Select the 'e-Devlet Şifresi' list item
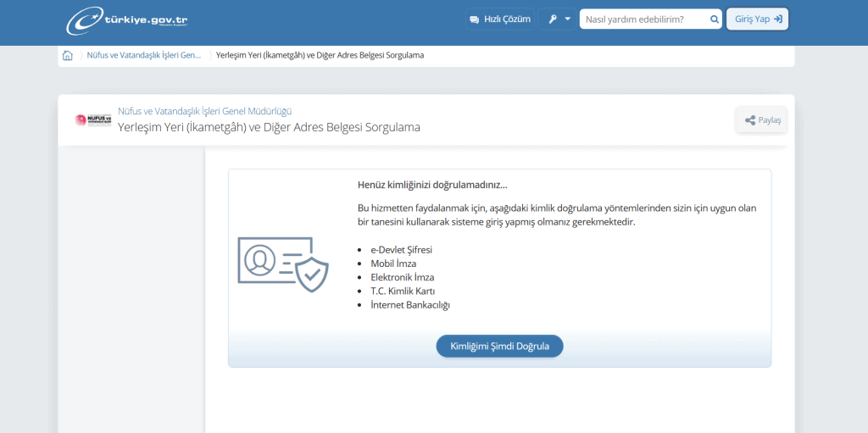The image size is (868, 433). point(401,250)
